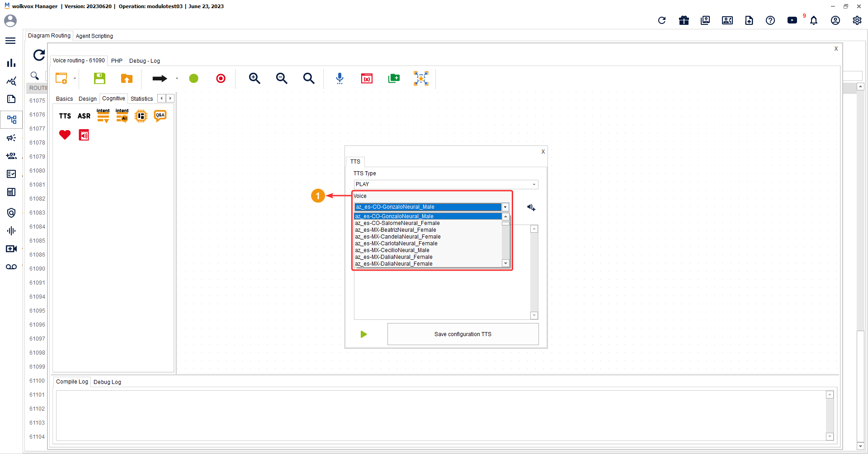Select routing 61075 in the list
The height and width of the screenshot is (454, 868).
(x=37, y=101)
